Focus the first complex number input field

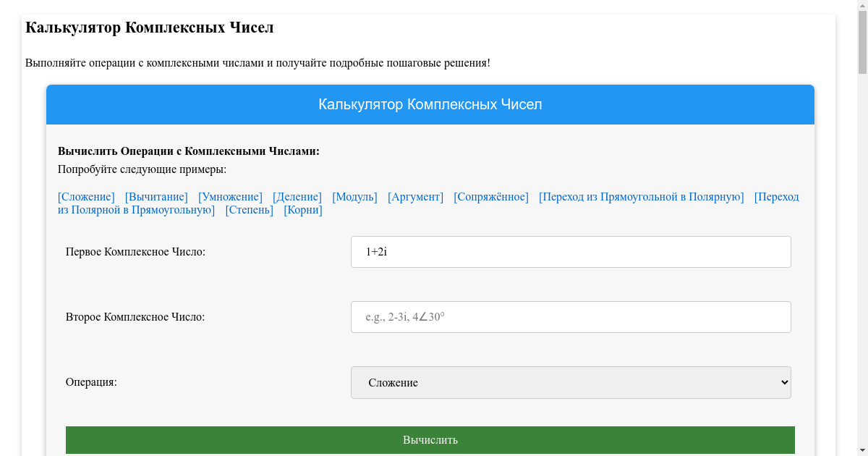coord(570,252)
